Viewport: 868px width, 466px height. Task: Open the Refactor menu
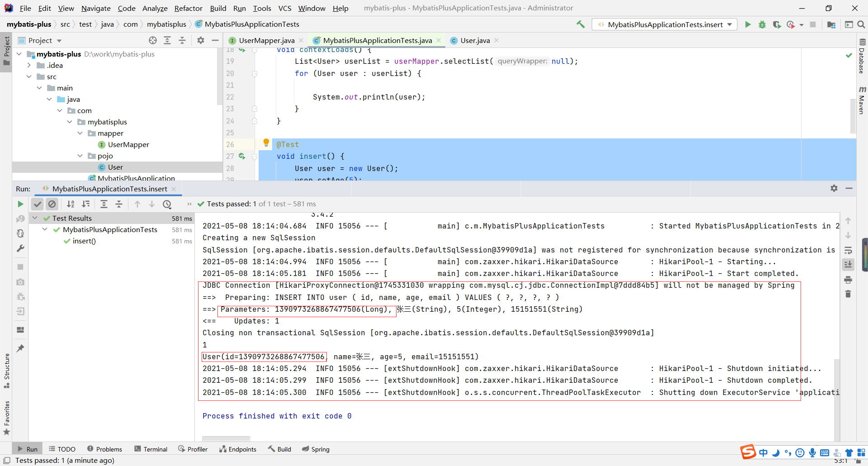[189, 8]
